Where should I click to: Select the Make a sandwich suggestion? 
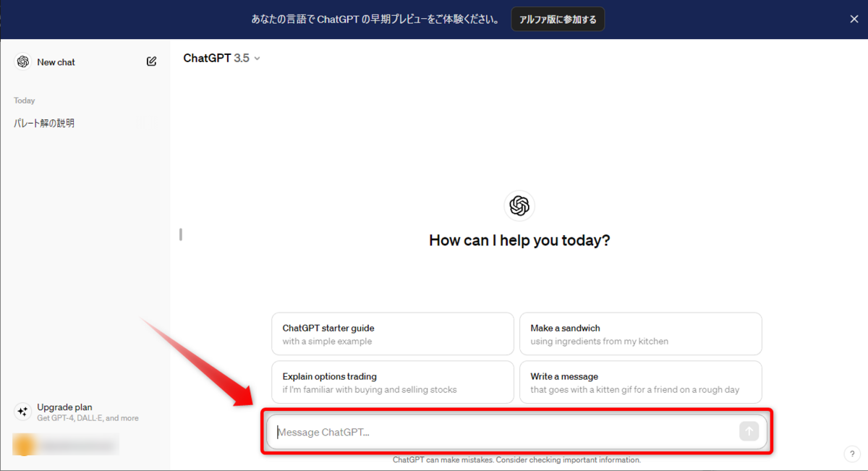tap(641, 334)
